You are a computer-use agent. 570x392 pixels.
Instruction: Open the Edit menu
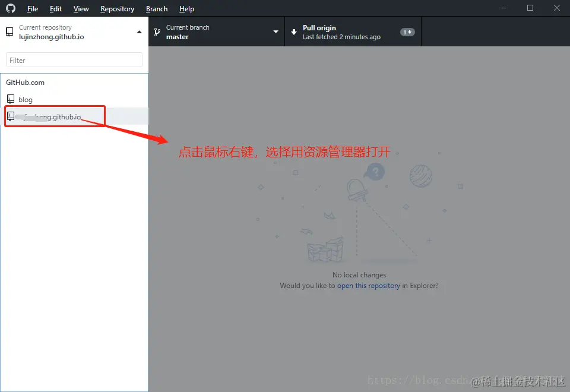point(56,9)
